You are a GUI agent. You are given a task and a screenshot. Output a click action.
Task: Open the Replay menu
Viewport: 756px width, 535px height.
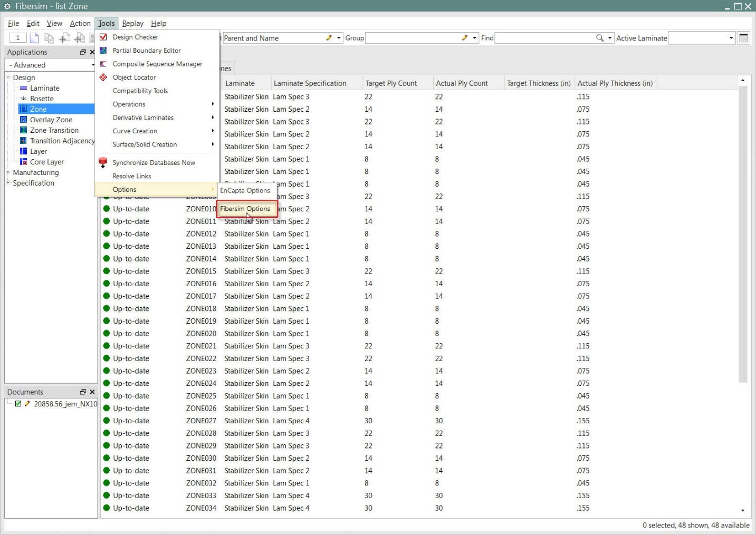coord(132,23)
